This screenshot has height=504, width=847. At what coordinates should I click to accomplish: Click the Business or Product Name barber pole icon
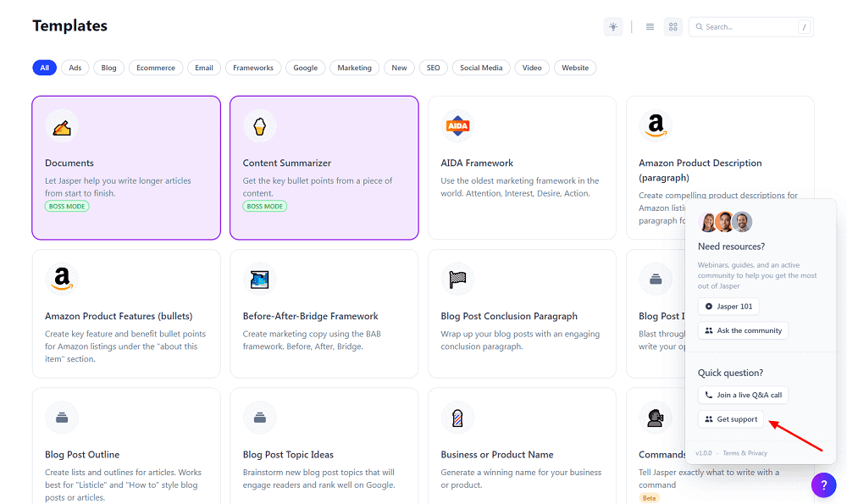point(457,418)
